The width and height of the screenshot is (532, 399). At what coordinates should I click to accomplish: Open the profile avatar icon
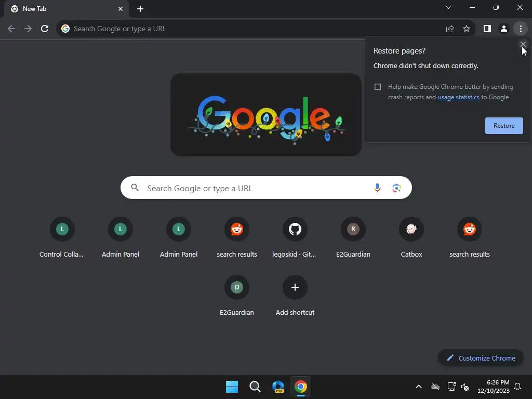point(504,29)
